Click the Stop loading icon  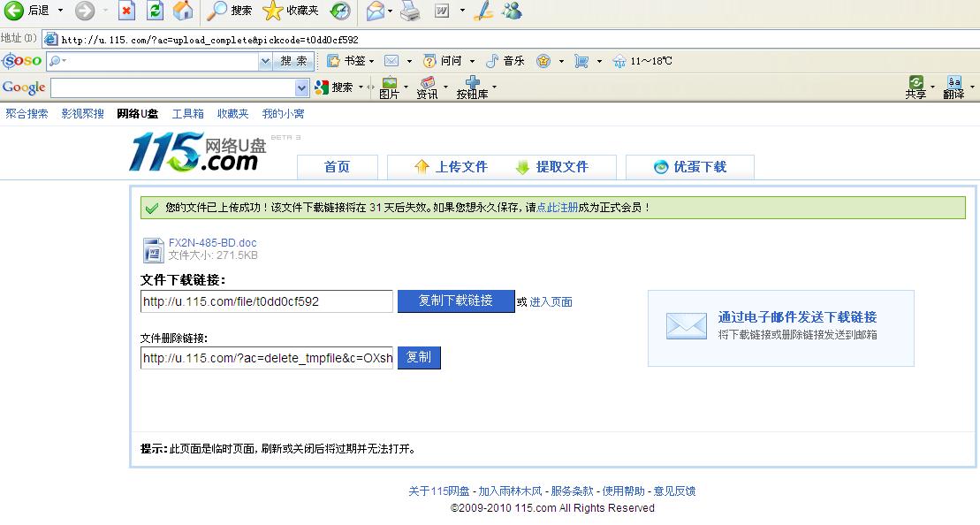coord(126,11)
